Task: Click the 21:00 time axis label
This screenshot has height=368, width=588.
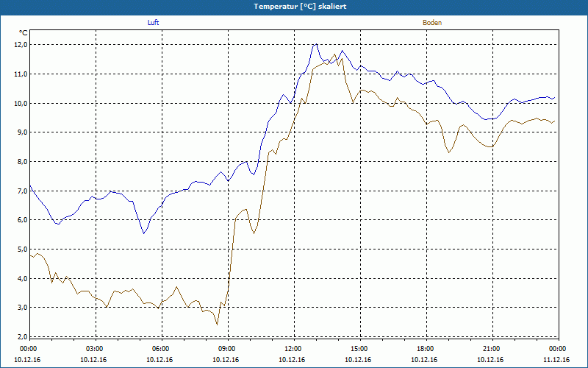Action: pos(492,349)
